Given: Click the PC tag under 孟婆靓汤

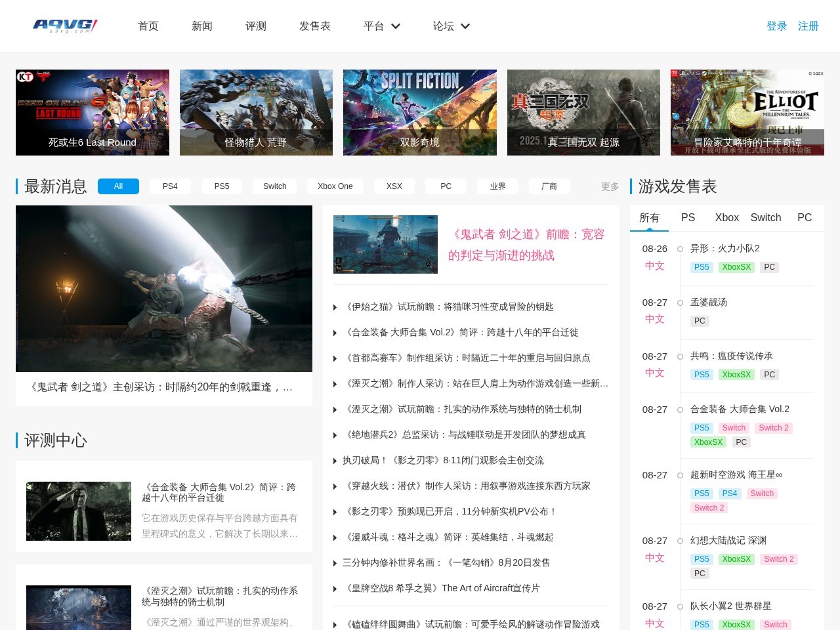Looking at the screenshot, I should [x=700, y=321].
